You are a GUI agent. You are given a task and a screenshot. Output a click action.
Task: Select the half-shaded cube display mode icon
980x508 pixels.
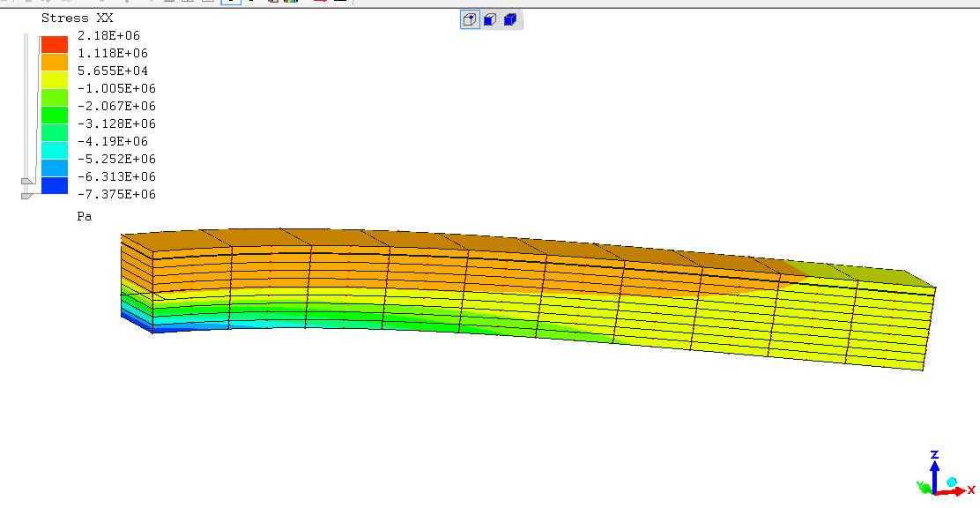[x=491, y=20]
